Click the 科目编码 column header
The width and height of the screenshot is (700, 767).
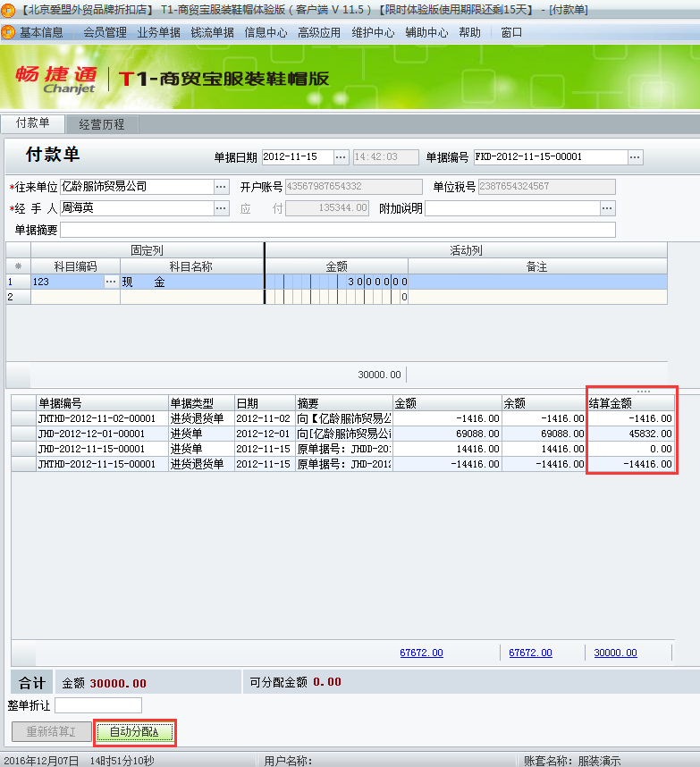pyautogui.click(x=75, y=266)
